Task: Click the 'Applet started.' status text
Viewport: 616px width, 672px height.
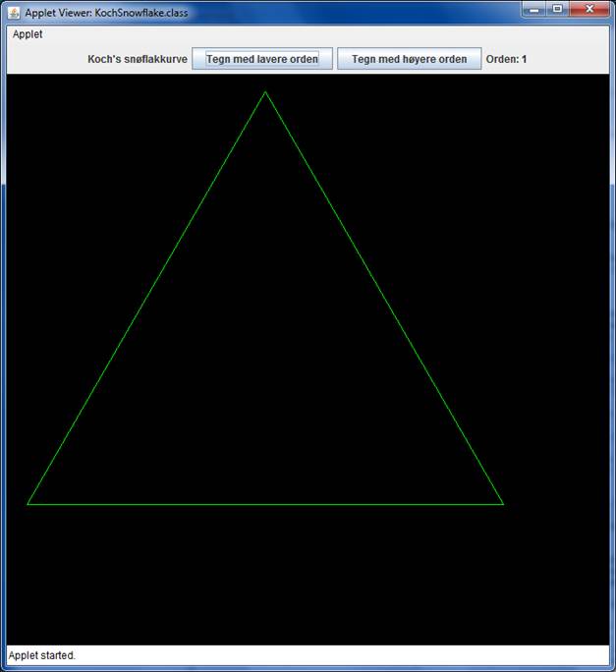Action: (x=42, y=655)
